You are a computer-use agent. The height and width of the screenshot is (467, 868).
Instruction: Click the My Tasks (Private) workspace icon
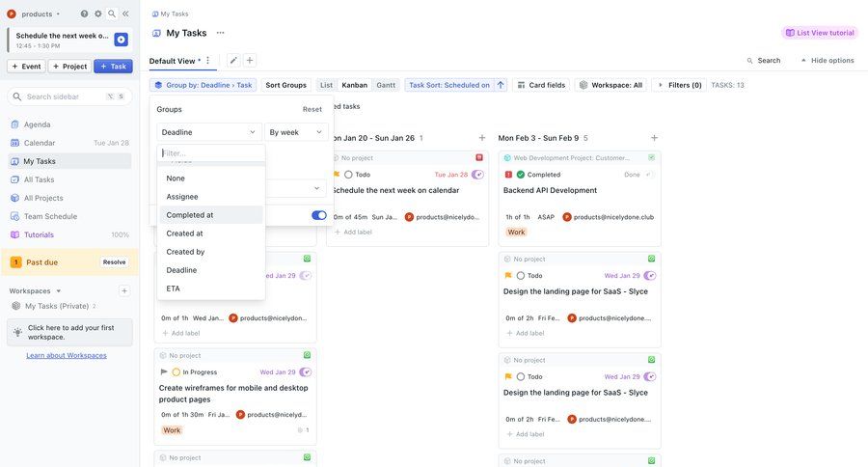[x=16, y=306]
